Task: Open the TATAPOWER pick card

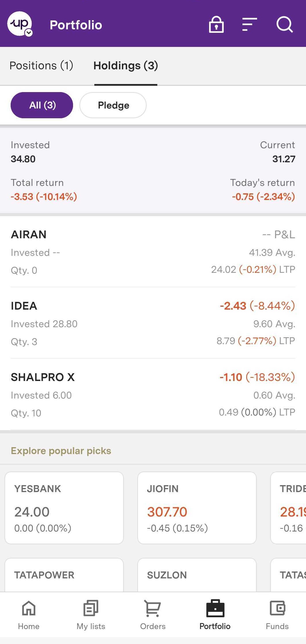Action: [x=64, y=575]
